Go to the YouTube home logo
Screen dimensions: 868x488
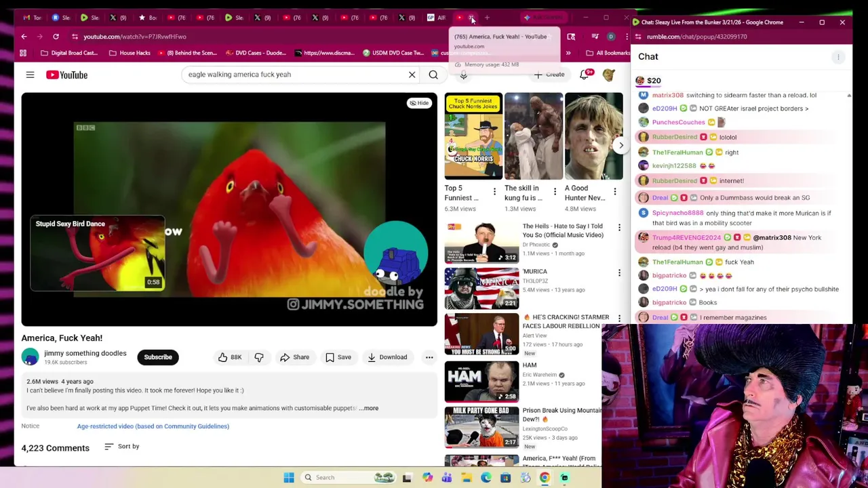tap(66, 75)
